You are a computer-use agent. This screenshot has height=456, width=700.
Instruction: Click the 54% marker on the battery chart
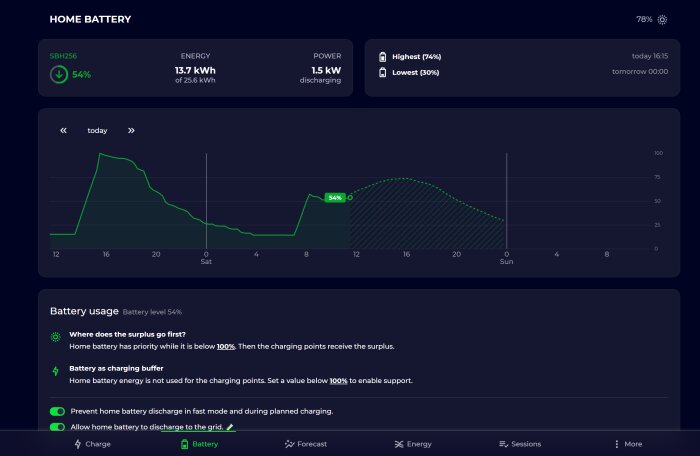pyautogui.click(x=335, y=197)
